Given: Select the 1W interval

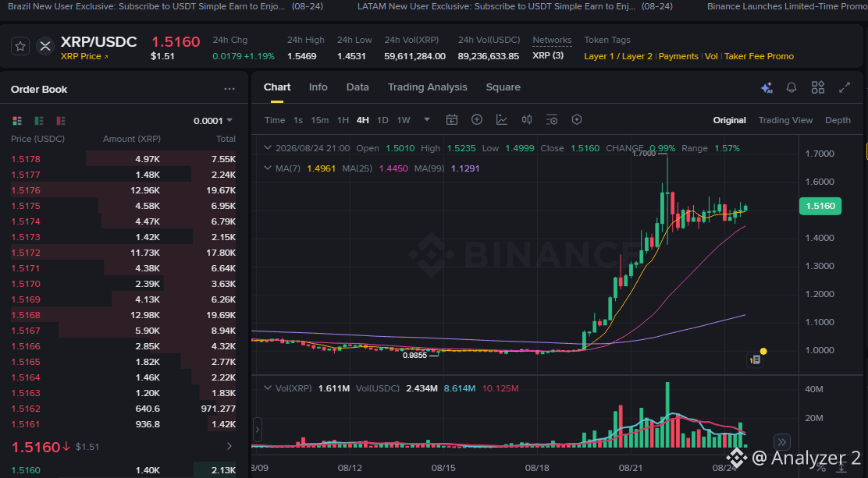Looking at the screenshot, I should coord(404,120).
